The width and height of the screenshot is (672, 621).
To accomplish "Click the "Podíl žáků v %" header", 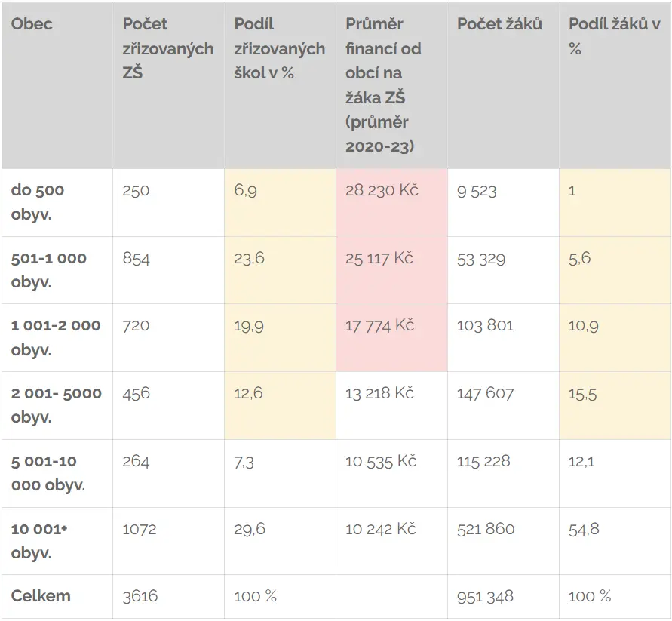I will coord(615,86).
